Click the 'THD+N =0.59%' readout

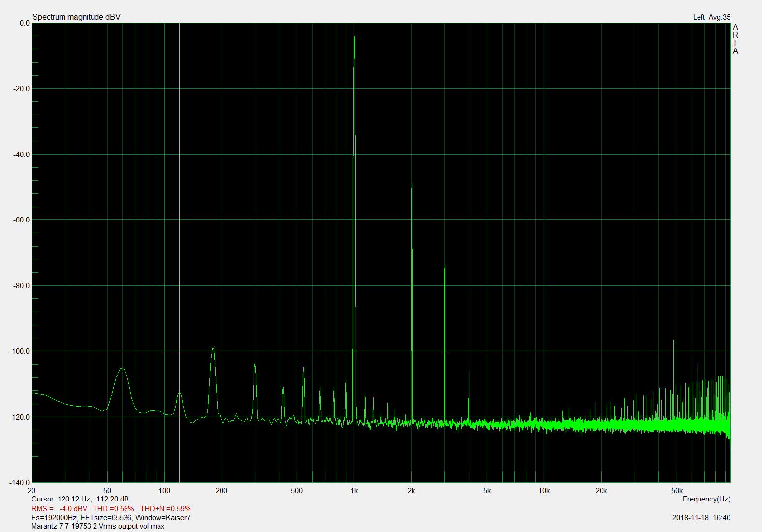coord(165,508)
